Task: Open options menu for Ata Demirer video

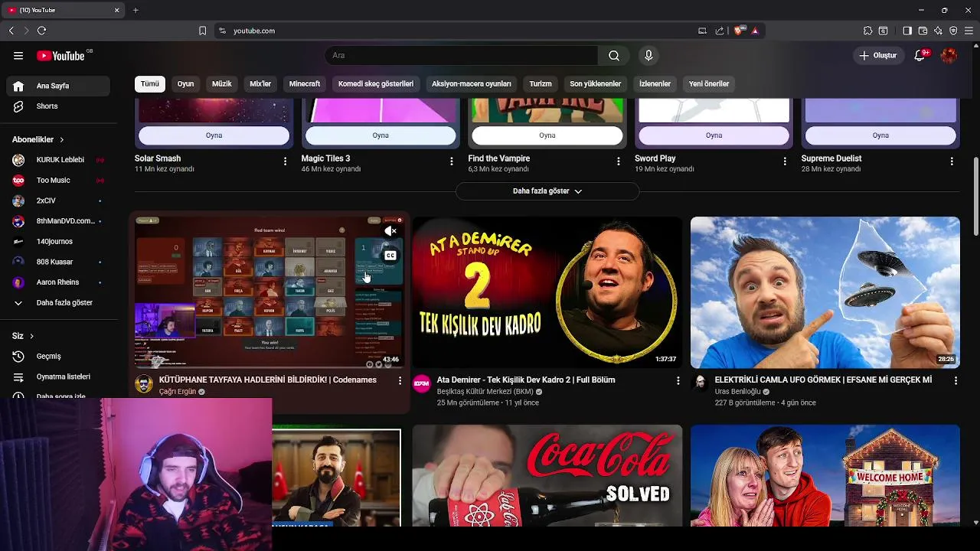Action: 678,380
